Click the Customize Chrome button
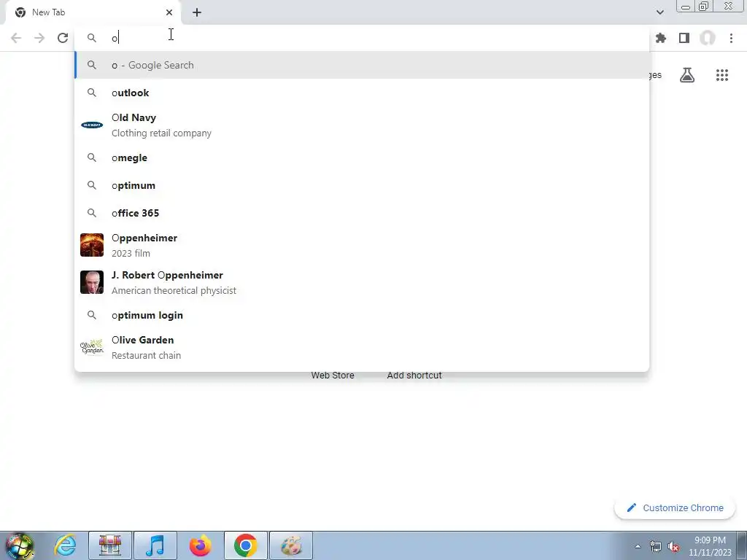Screen dimensions: 747x560 tap(675, 508)
